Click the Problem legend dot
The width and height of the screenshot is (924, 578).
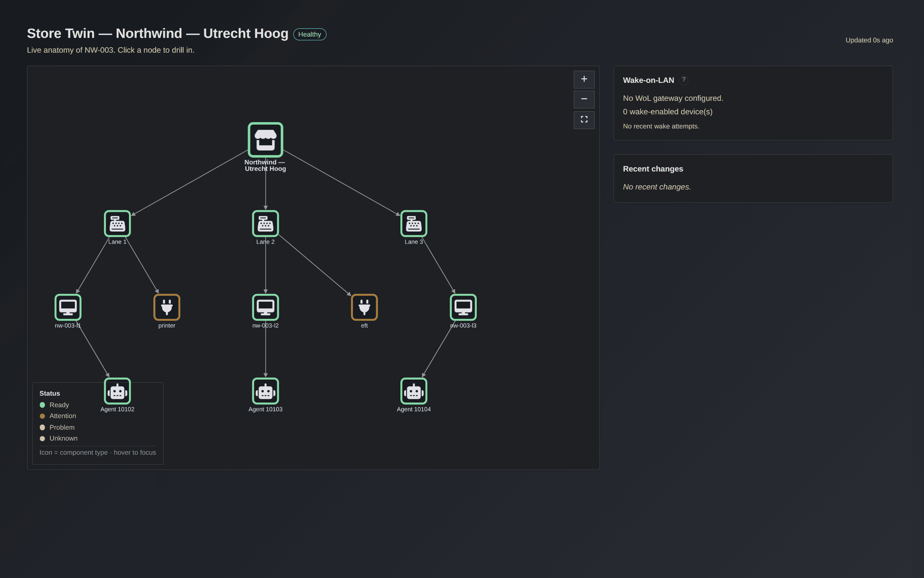42,427
